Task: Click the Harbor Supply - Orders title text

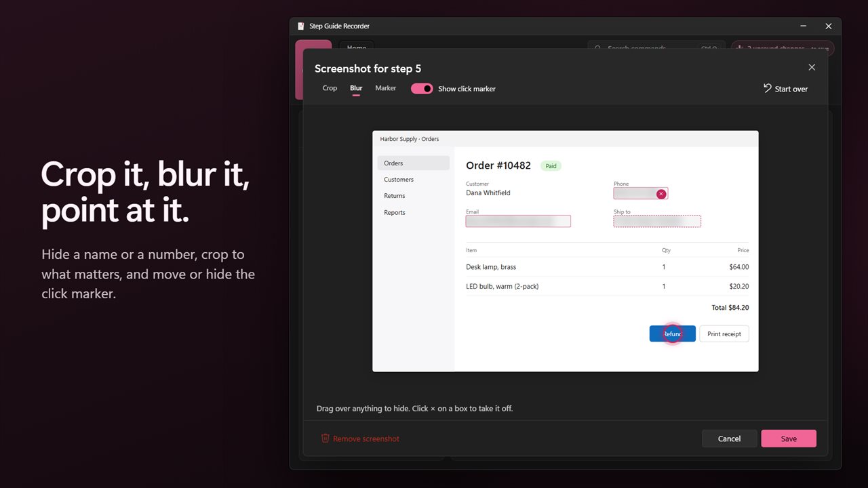Action: click(x=410, y=139)
